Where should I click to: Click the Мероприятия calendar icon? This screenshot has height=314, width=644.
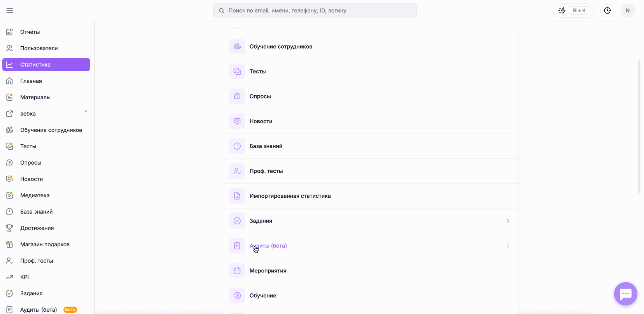tap(237, 271)
